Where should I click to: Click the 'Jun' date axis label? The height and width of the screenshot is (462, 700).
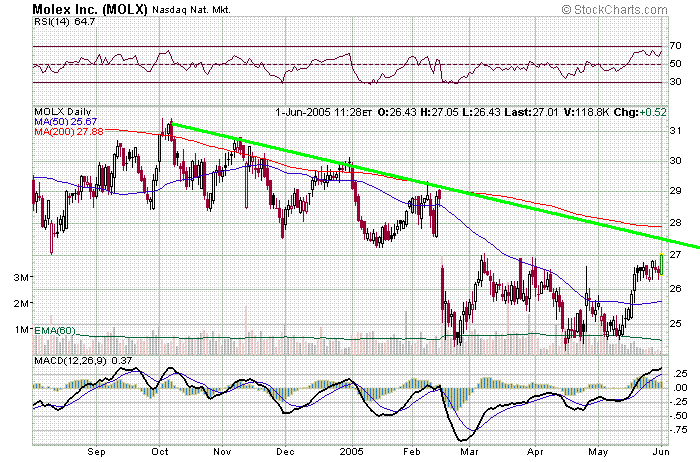[661, 452]
